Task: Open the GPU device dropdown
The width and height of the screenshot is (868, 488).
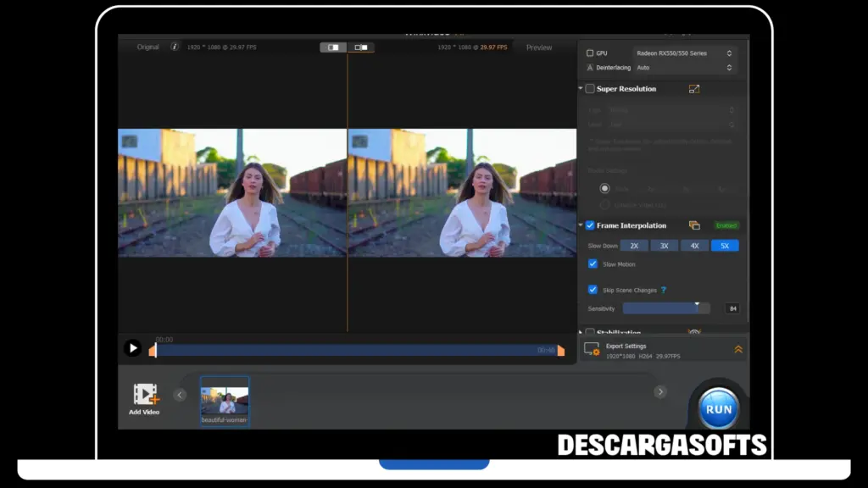Action: point(683,53)
